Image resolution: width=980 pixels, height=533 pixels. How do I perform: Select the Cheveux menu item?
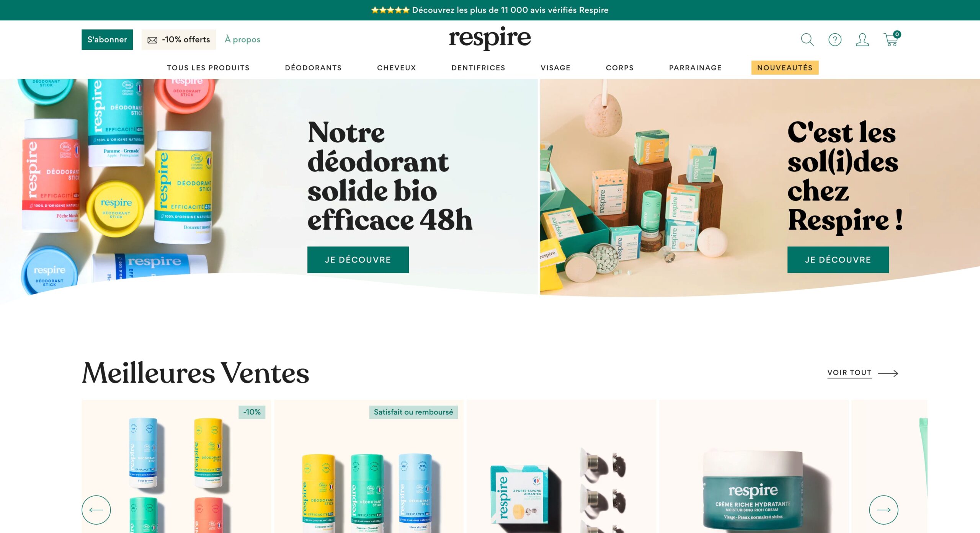(396, 68)
